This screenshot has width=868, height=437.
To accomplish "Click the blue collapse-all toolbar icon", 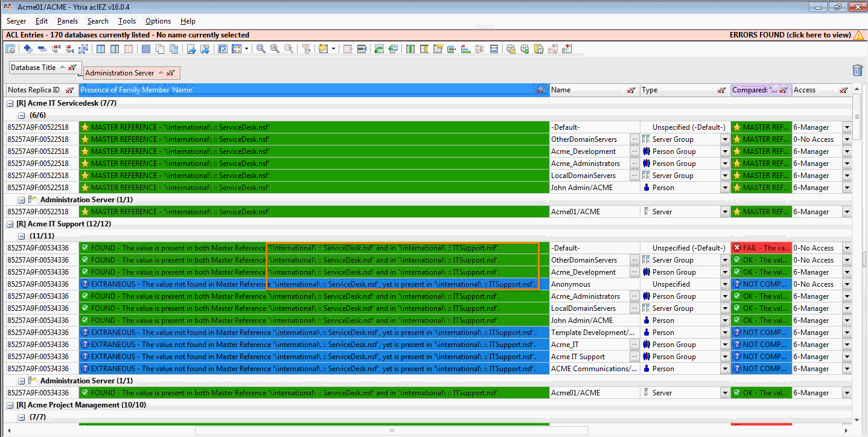I will (42, 49).
